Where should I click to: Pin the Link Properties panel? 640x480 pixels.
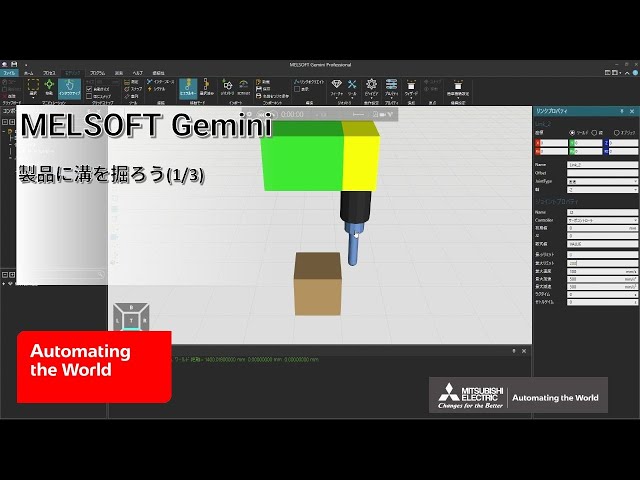tap(622, 111)
